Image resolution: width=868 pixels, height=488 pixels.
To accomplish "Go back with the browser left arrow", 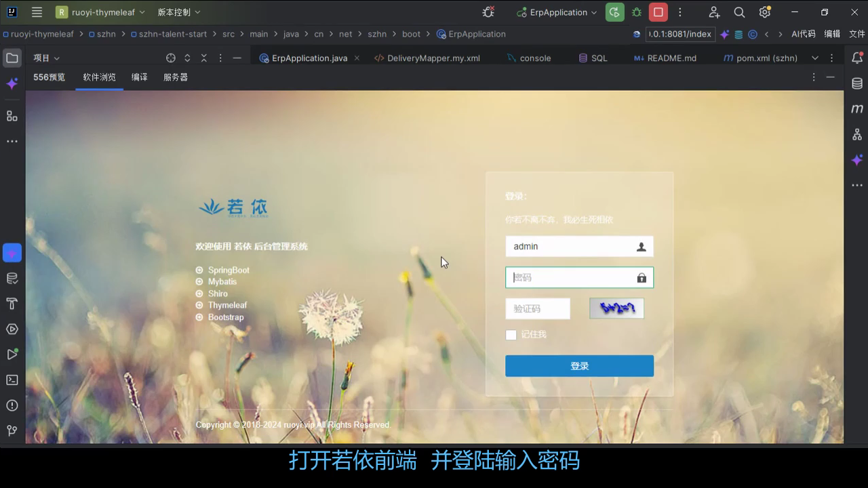I will (x=766, y=34).
